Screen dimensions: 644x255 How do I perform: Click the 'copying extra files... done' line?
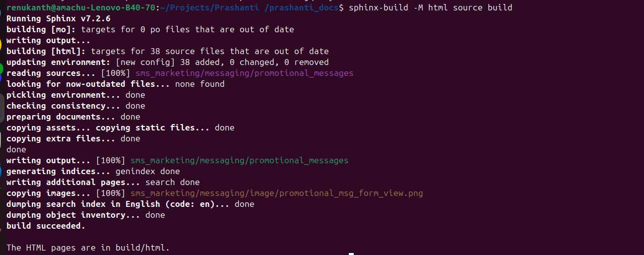tap(73, 138)
